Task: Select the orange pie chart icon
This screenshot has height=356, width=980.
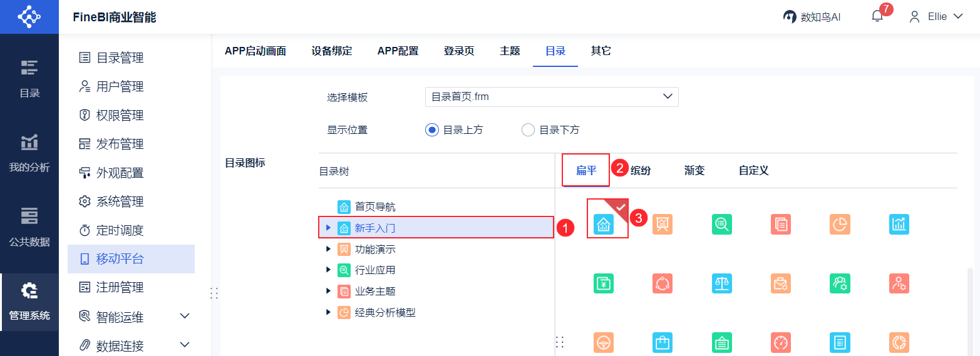Action: (840, 224)
